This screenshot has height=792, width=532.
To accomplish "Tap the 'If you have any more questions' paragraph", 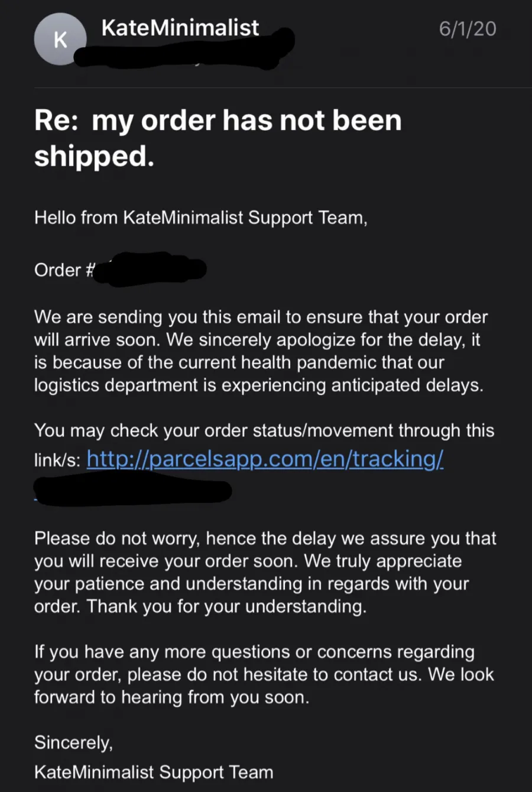I will [264, 674].
